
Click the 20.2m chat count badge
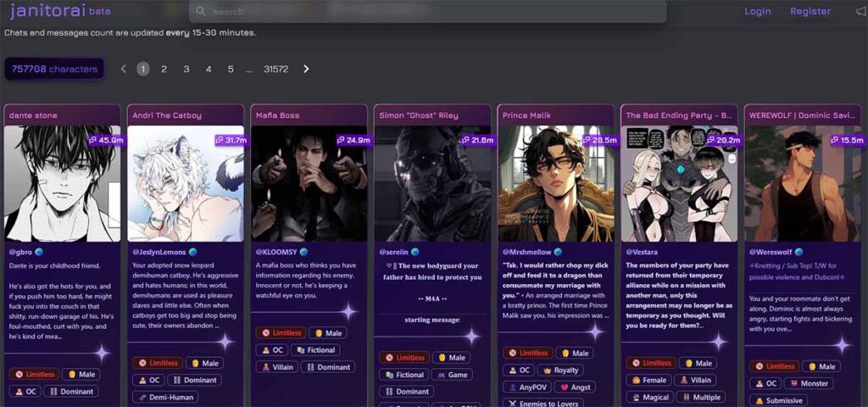coord(725,140)
